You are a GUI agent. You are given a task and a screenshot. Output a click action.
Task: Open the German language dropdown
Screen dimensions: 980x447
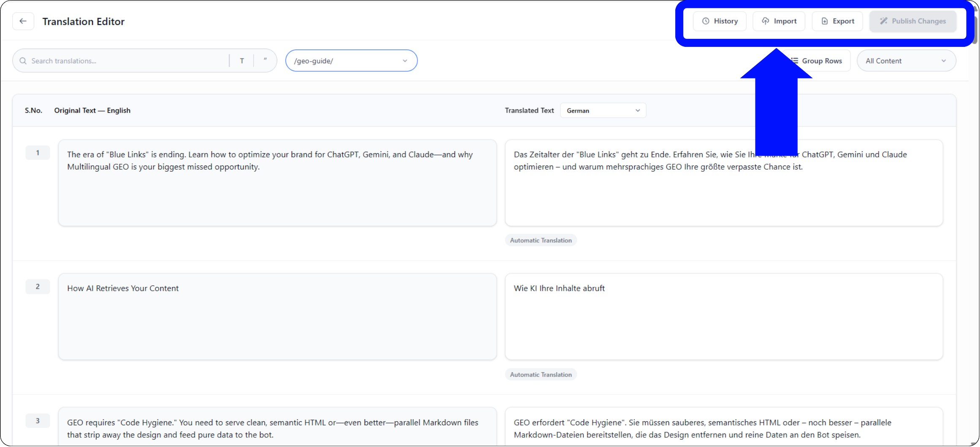(x=603, y=111)
